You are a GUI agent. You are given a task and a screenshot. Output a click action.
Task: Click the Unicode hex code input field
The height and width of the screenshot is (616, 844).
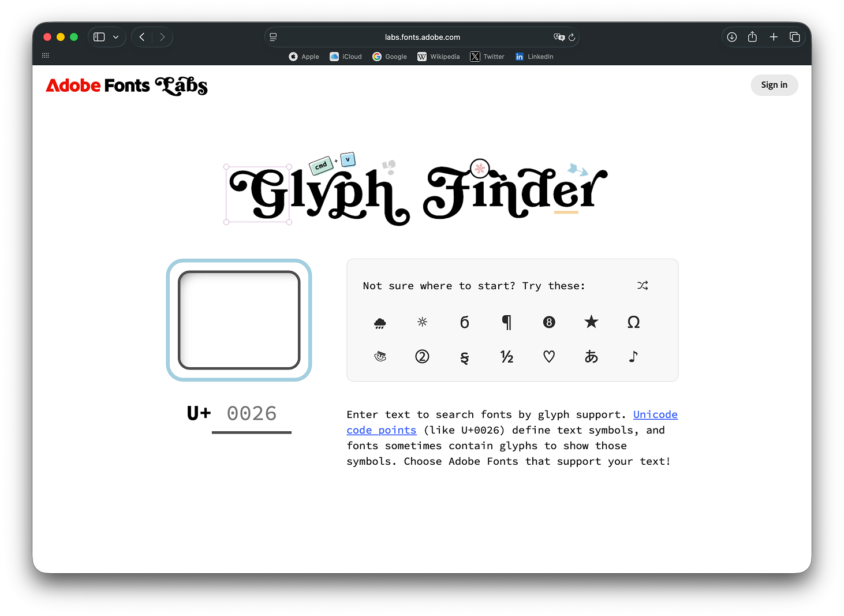coord(252,415)
